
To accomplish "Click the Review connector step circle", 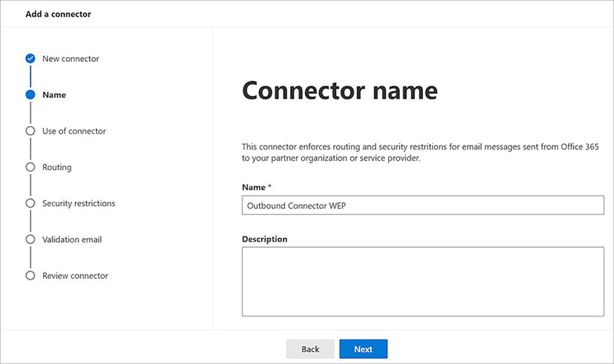I will pos(30,276).
